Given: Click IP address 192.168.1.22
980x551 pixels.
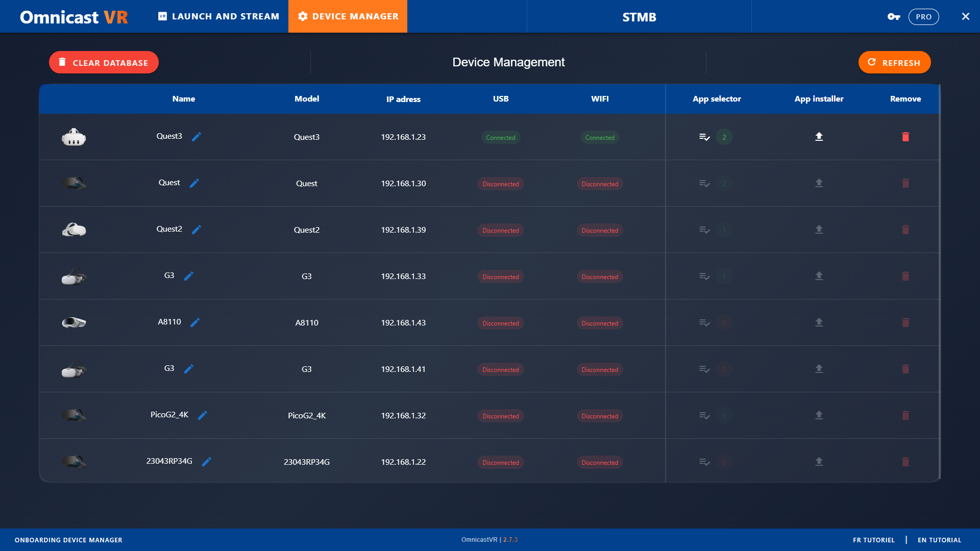Looking at the screenshot, I should (403, 462).
